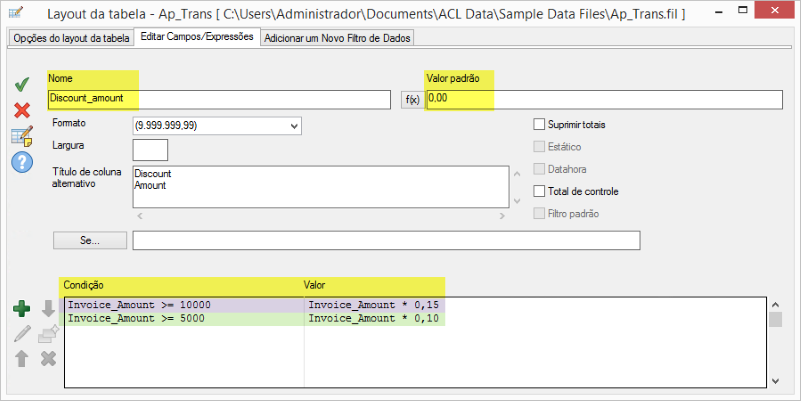
Task: Click the condition list scrollbar down arrow
Action: pyautogui.click(x=775, y=381)
